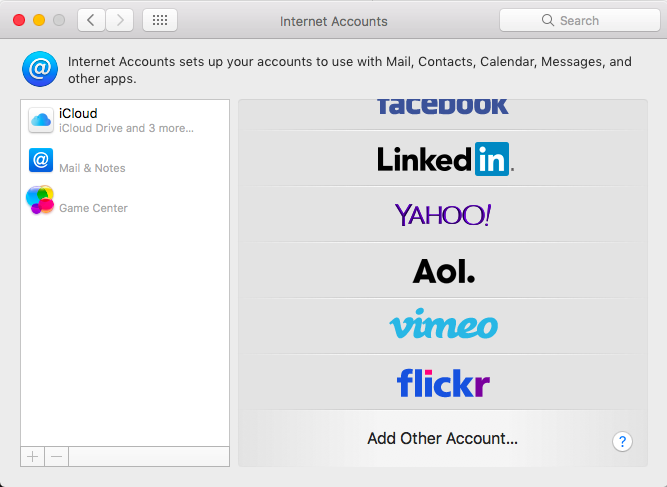The image size is (667, 487).
Task: Choose the facebook account provider
Action: [x=443, y=115]
